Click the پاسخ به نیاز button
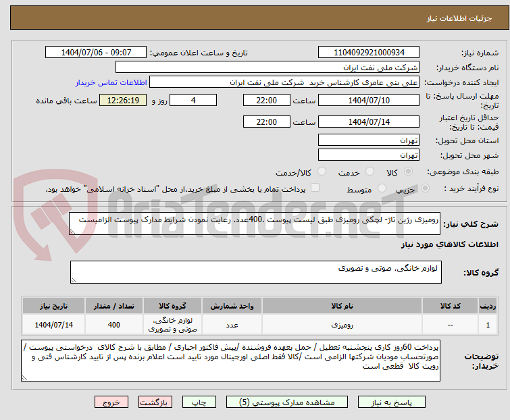Image resolution: width=510 pixels, height=420 pixels. click(x=391, y=402)
